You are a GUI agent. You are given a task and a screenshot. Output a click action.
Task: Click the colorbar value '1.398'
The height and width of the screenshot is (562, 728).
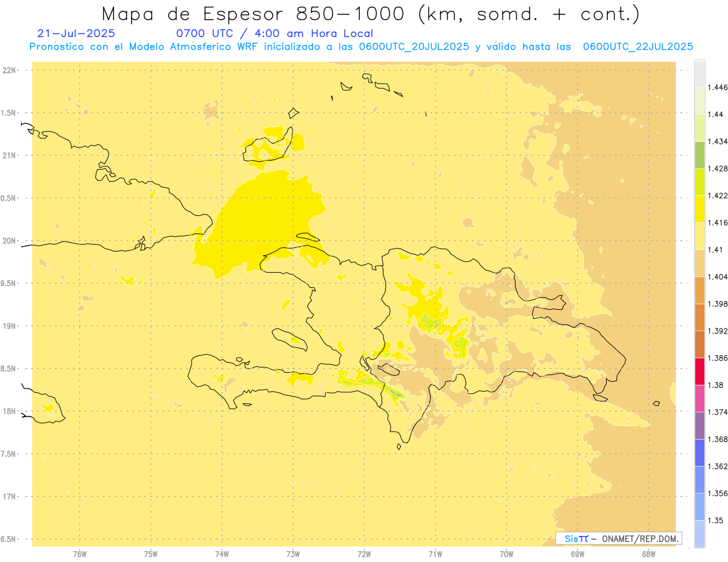click(x=718, y=304)
